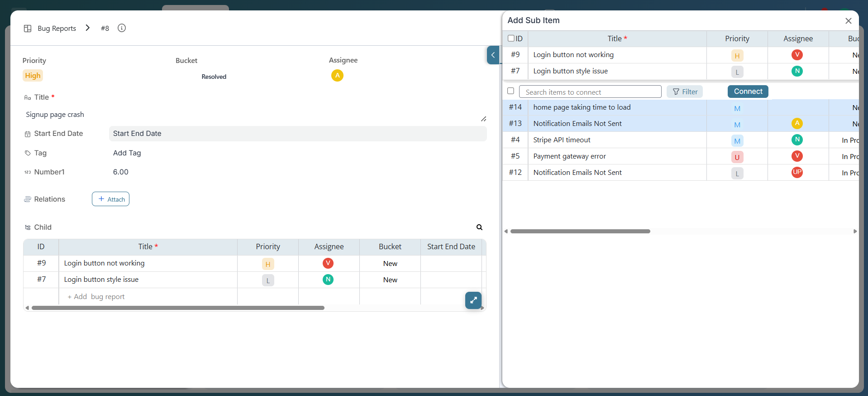This screenshot has height=396, width=868.
Task: Toggle the ID select-all checkbox in Add Sub Item
Action: 511,39
